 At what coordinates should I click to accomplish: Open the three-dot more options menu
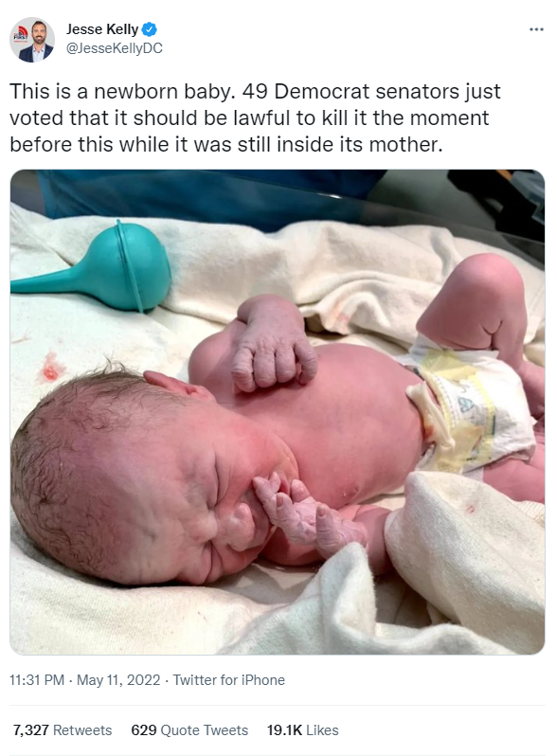coord(536,30)
